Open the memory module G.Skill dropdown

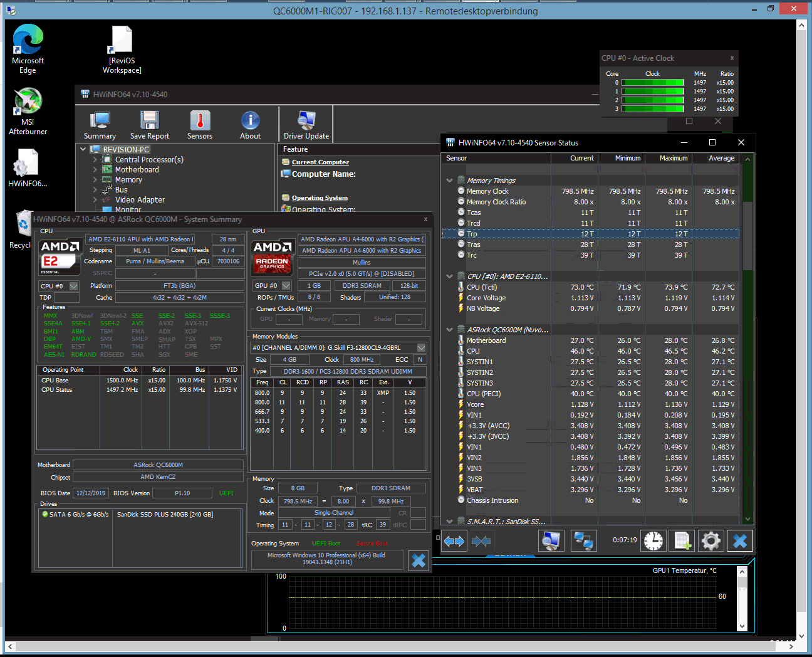click(421, 348)
